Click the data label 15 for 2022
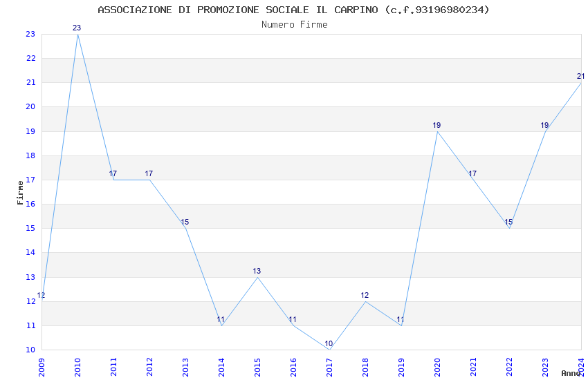Viewport: 588px width, 380px height. click(x=508, y=222)
